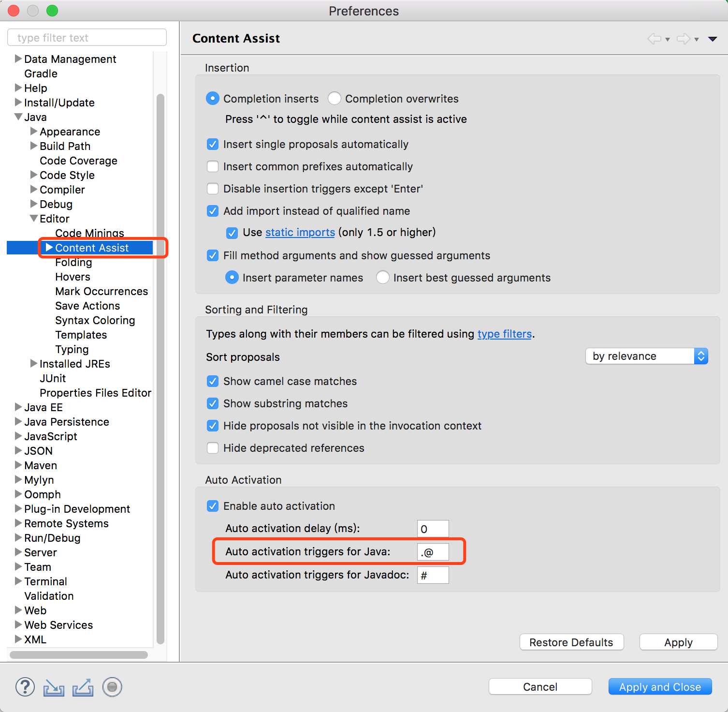Image resolution: width=728 pixels, height=712 pixels.
Task: Open the static imports link
Action: click(x=300, y=233)
